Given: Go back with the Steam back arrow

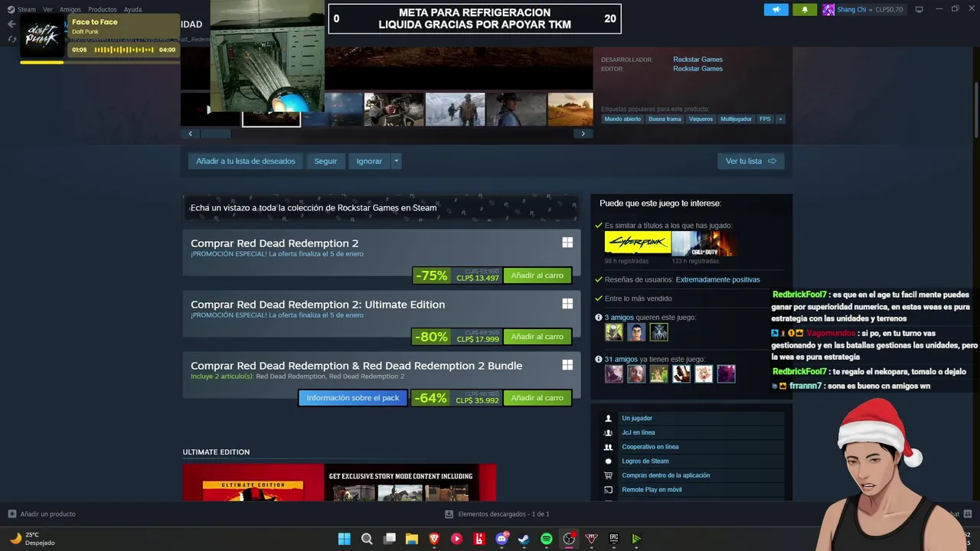Looking at the screenshot, I should pyautogui.click(x=11, y=24).
